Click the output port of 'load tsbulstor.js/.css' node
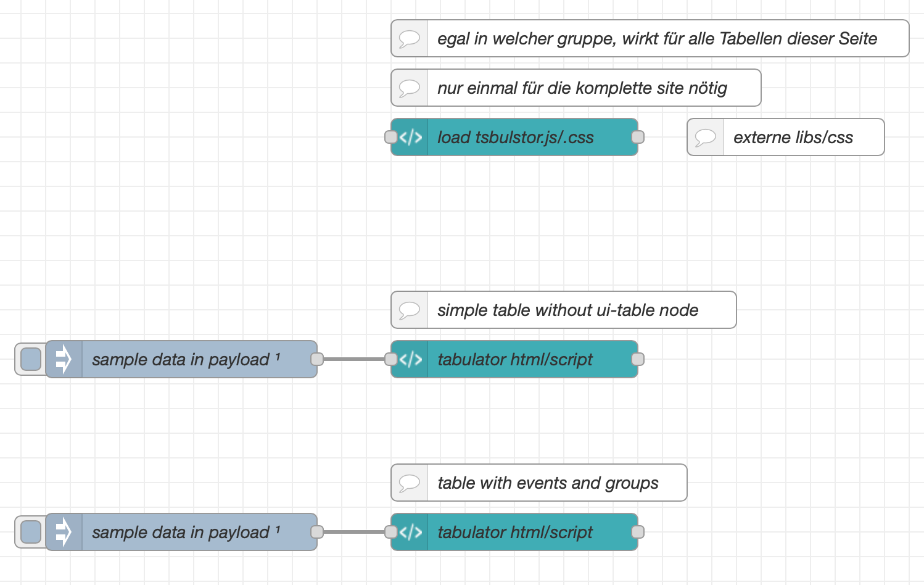 tap(638, 137)
